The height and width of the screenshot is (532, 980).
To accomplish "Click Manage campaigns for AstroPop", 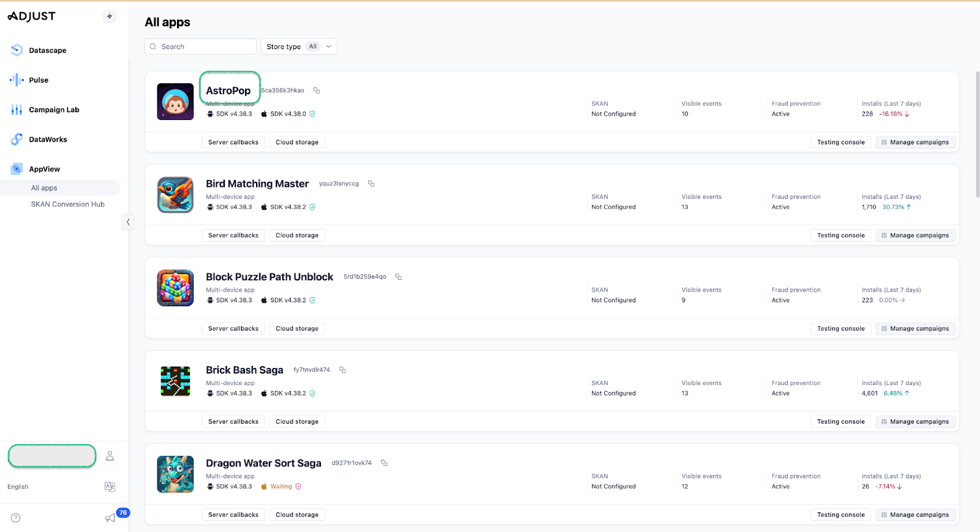I will pos(916,142).
